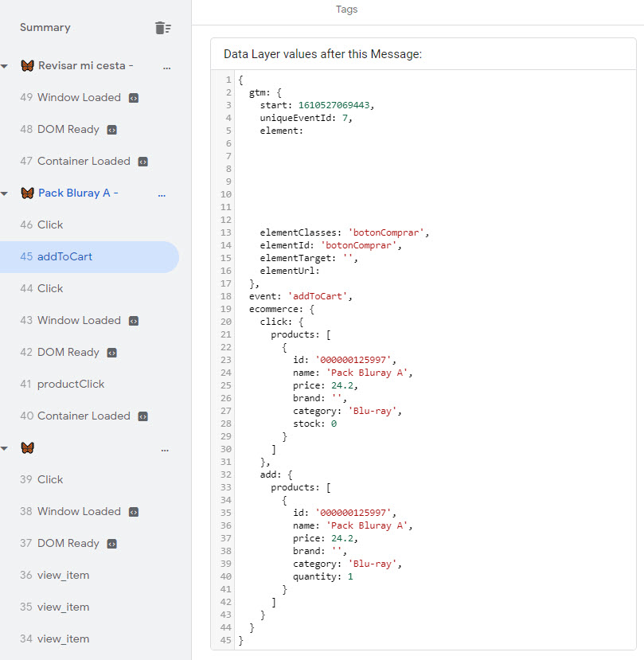The image size is (644, 660).
Task: Click API icon next to 48 DOM Ready
Action: point(111,130)
